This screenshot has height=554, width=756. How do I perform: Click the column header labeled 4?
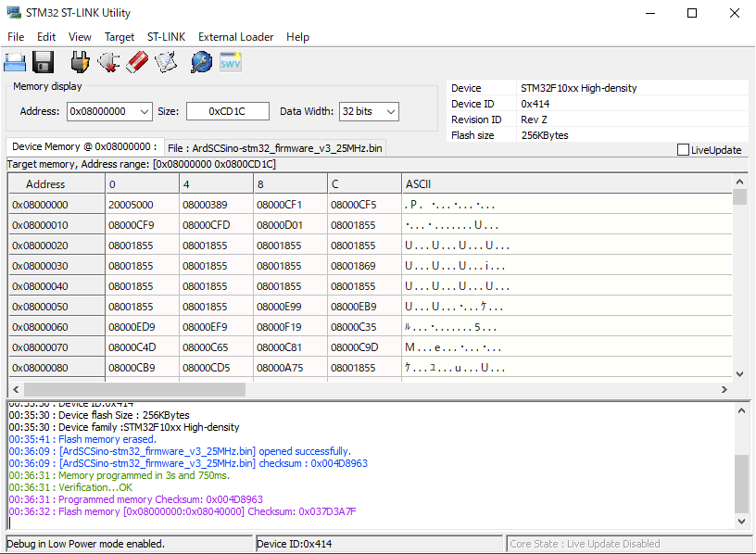coord(216,184)
